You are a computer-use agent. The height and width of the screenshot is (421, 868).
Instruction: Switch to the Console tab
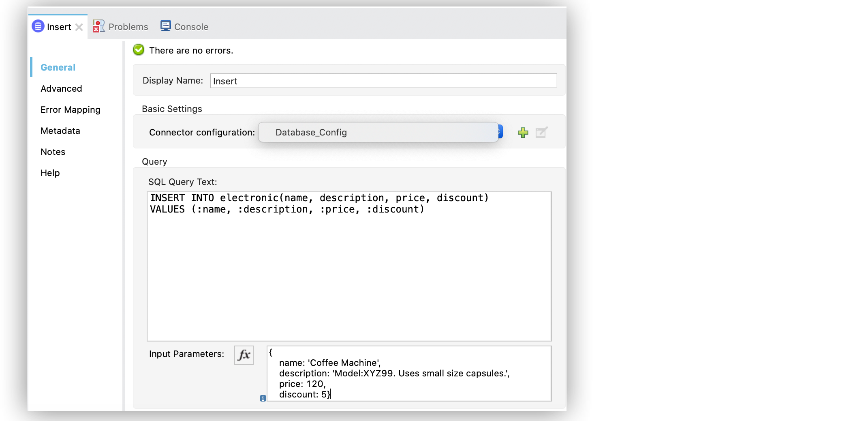click(191, 26)
